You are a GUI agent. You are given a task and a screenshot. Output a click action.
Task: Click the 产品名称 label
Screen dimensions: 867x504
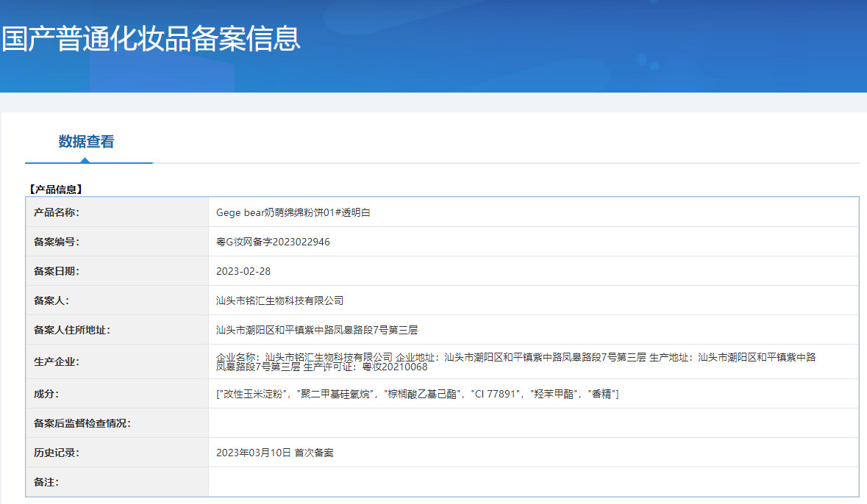[x=57, y=212]
